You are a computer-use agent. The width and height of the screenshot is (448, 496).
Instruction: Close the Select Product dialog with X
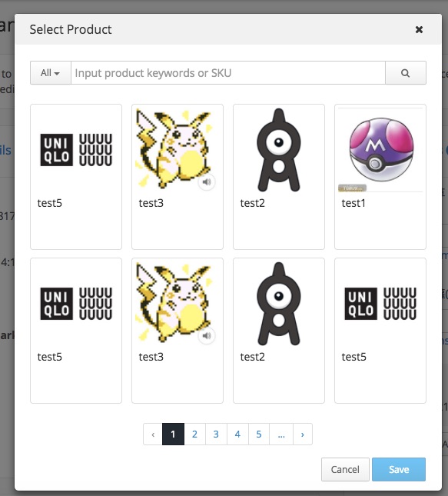(419, 29)
